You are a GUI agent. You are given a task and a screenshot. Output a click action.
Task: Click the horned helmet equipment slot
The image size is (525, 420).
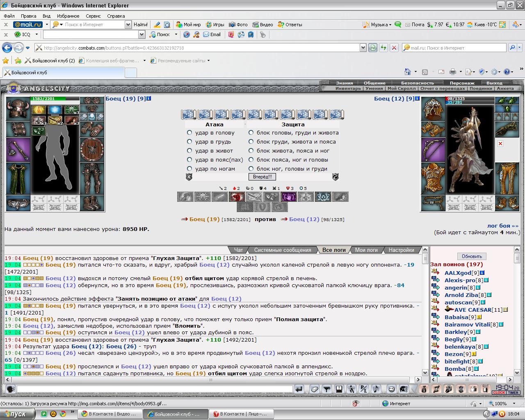pos(18,108)
